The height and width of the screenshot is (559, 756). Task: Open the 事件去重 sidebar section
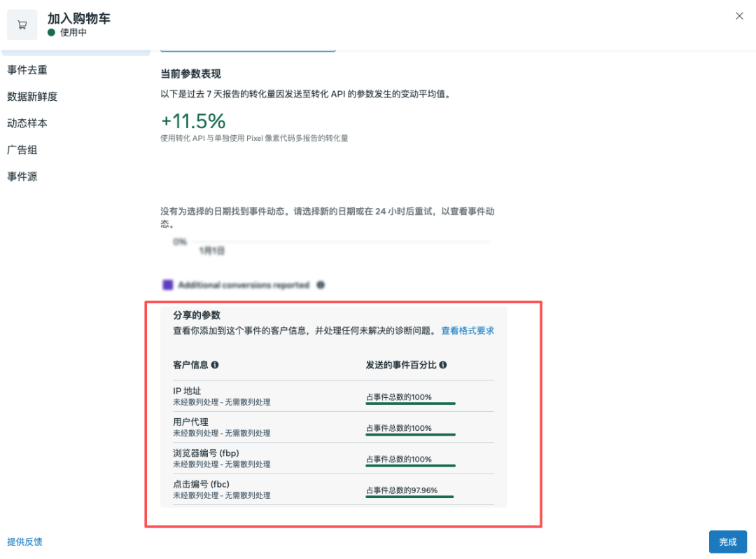[x=27, y=70]
